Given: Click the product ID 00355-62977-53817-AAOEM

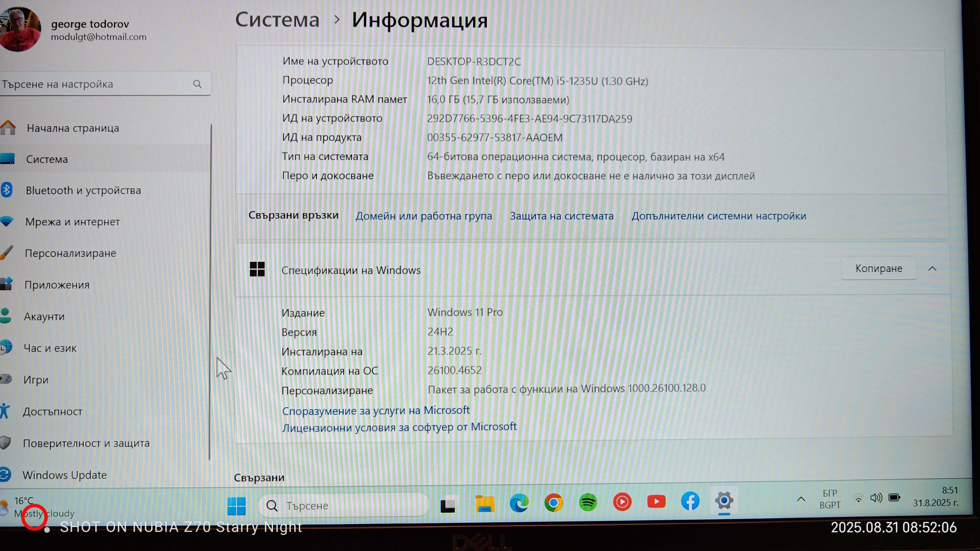Looking at the screenshot, I should coord(495,137).
